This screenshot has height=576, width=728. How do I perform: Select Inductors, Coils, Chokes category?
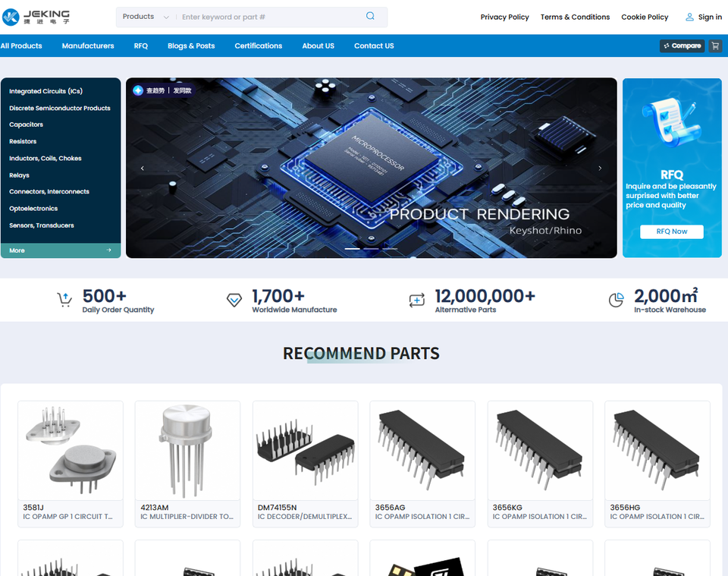tap(45, 159)
